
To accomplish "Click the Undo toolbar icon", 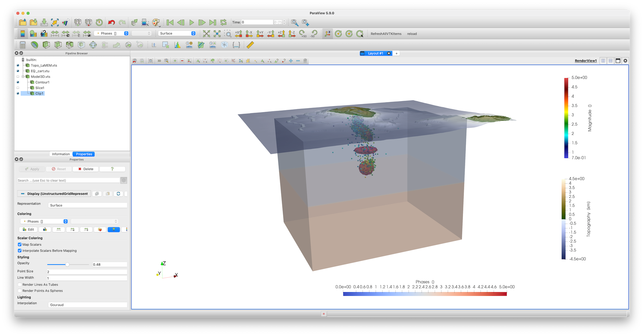I will click(x=111, y=23).
